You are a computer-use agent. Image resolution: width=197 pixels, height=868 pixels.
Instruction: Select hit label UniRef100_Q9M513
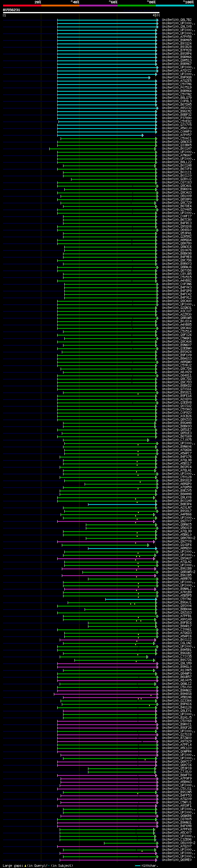(176, 61)
